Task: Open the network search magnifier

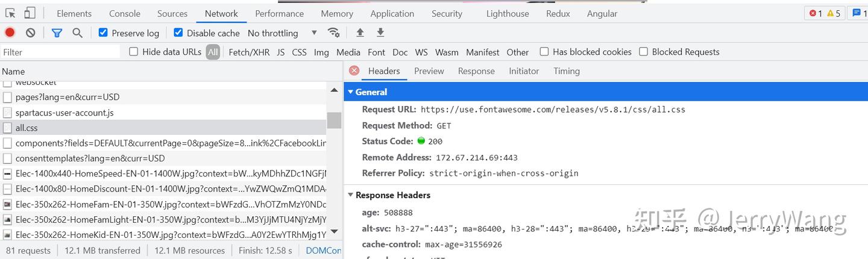Action: (77, 33)
